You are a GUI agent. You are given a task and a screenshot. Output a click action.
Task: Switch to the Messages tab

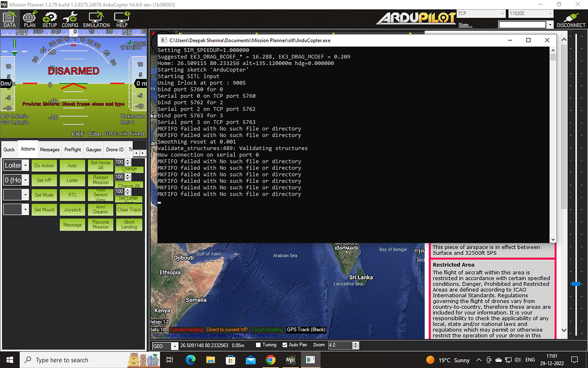[49, 149]
